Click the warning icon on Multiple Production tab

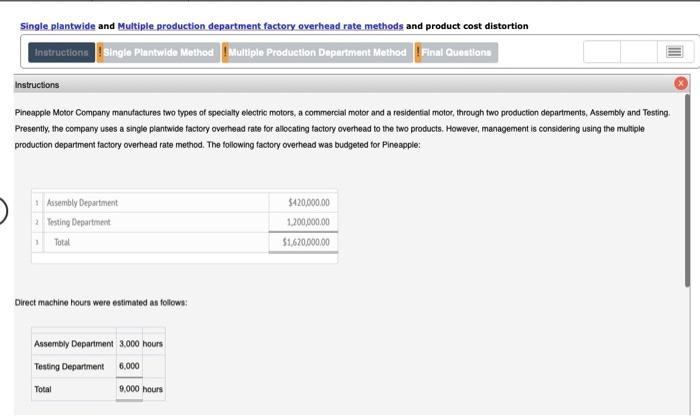(225, 53)
